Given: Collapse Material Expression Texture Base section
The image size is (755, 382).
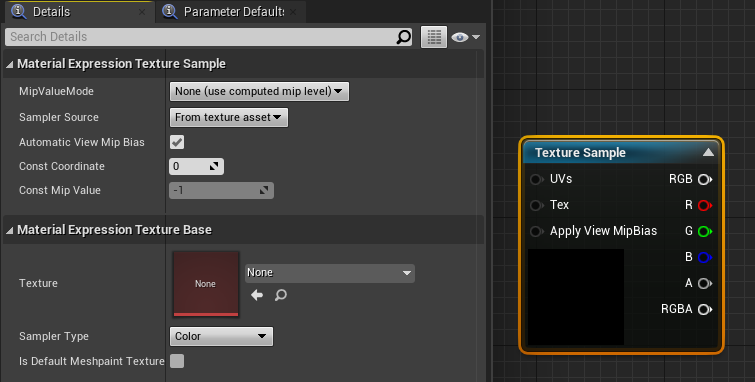Looking at the screenshot, I should (10, 230).
